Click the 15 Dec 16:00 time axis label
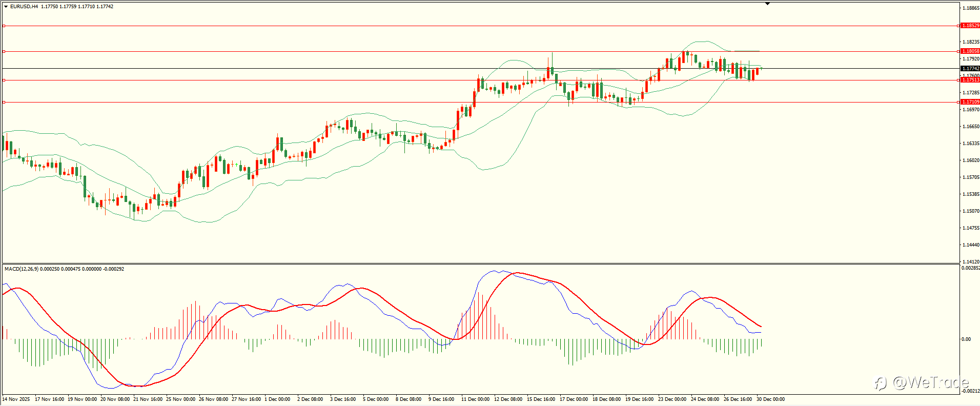The image size is (980, 406). pyautogui.click(x=541, y=399)
